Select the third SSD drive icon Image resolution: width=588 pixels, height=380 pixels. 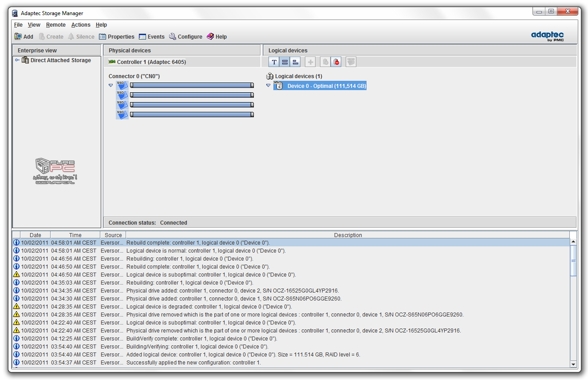[x=122, y=105]
